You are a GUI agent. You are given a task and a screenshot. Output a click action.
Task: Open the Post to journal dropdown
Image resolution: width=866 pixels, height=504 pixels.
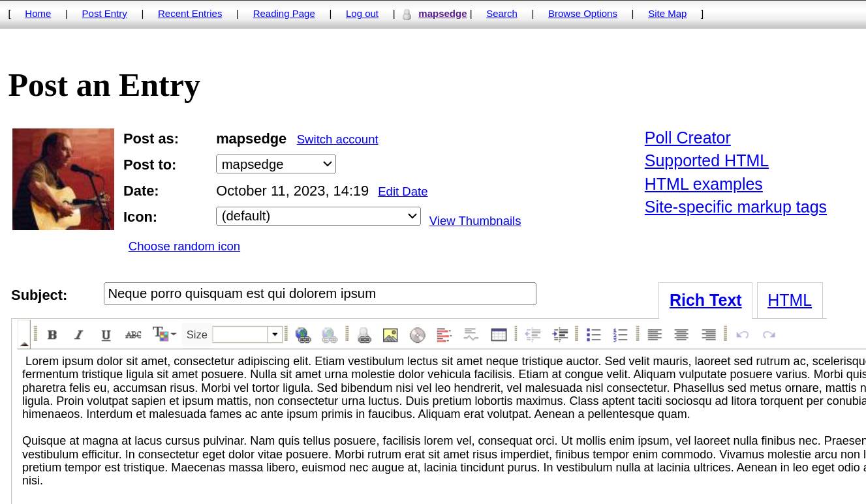275,164
